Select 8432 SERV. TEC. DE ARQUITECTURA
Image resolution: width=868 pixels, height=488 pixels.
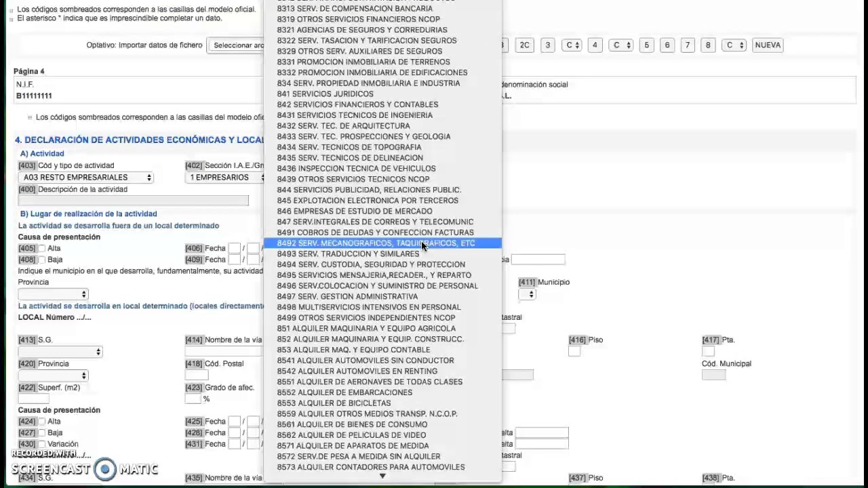382,126
